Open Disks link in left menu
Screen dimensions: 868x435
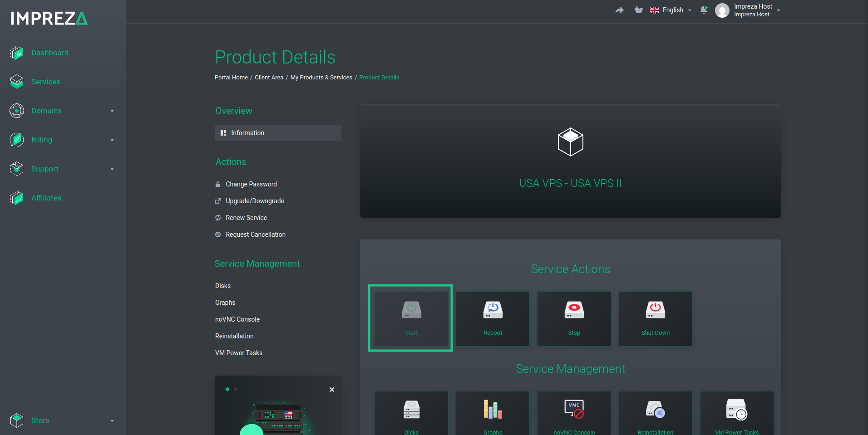(223, 286)
